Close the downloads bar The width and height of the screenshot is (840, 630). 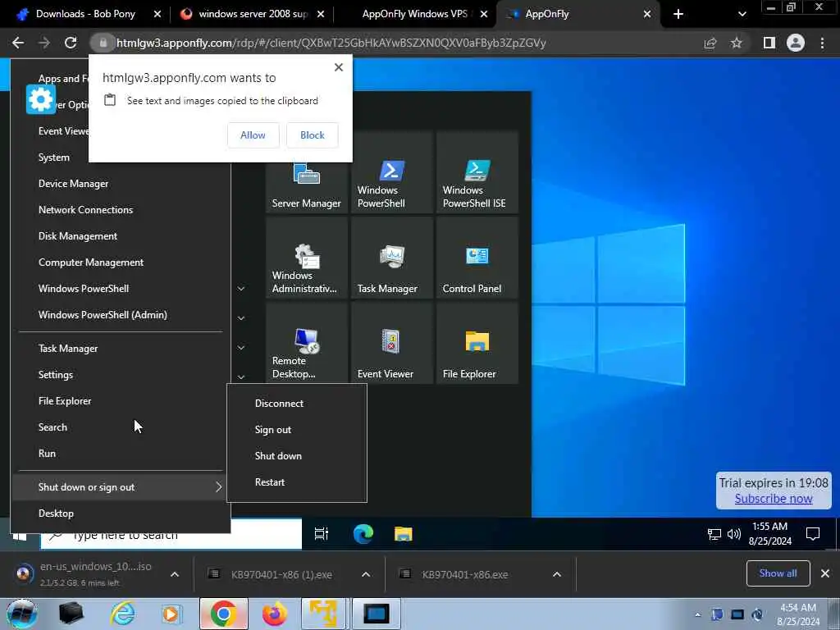click(x=825, y=573)
